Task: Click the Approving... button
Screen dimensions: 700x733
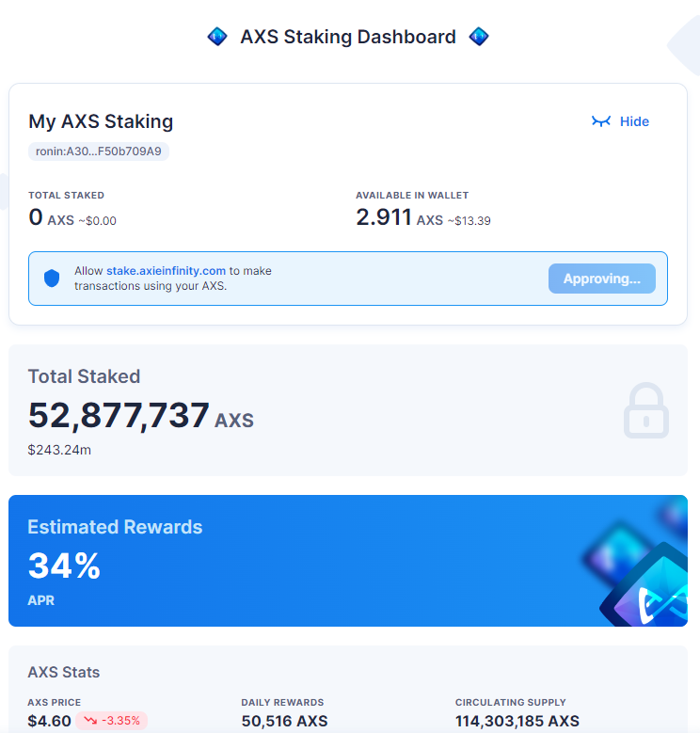Action: click(x=602, y=279)
